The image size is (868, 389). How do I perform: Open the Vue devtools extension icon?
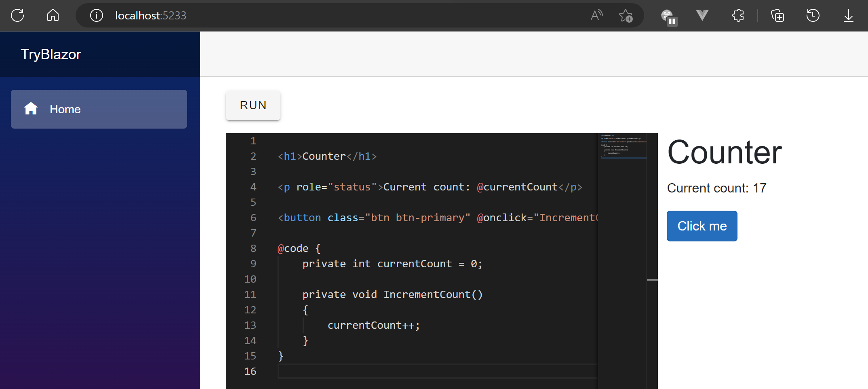702,16
